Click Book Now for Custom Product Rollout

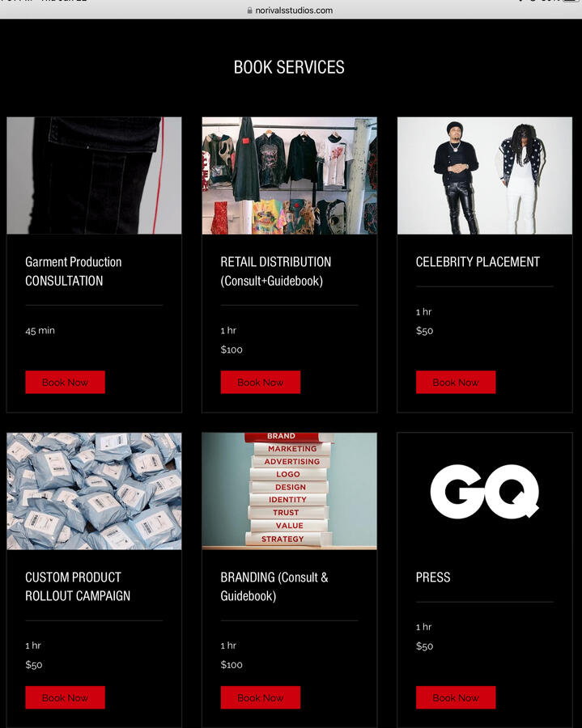tap(65, 697)
